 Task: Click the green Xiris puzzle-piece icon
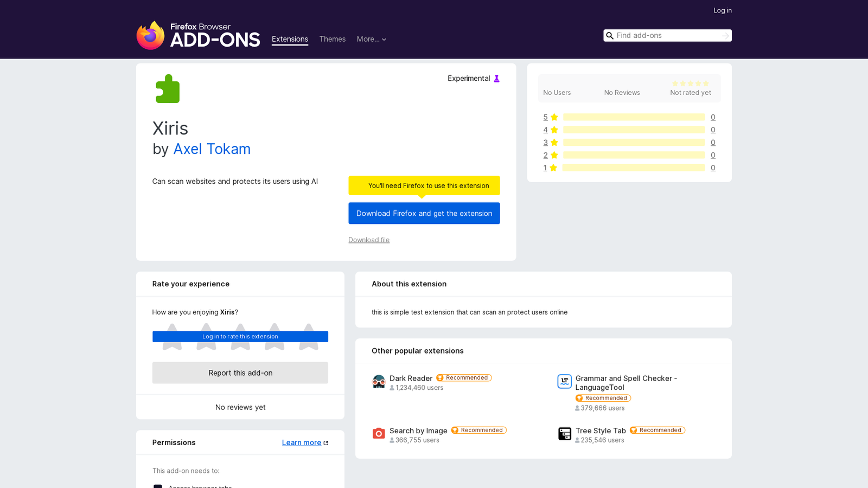168,89
